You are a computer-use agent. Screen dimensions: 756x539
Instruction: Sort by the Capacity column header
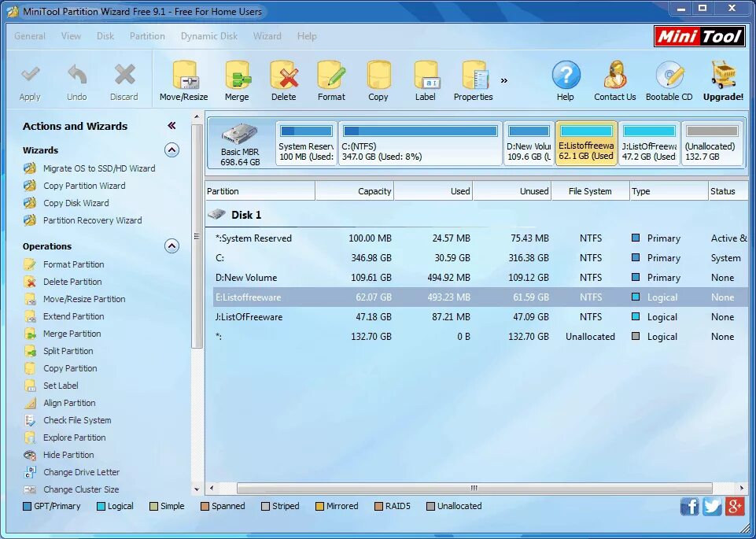pyautogui.click(x=354, y=191)
